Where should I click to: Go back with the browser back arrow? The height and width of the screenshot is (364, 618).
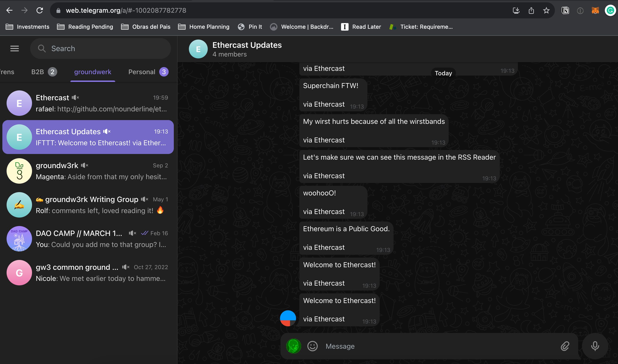coord(9,10)
